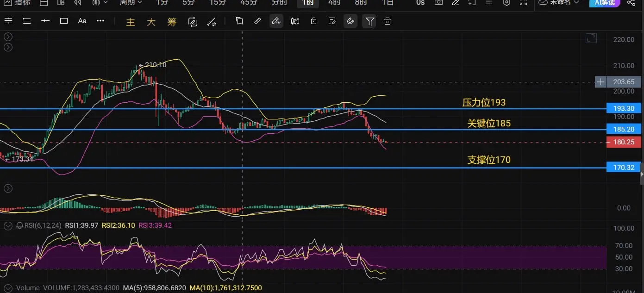Select the 185.20 key level price label
The width and height of the screenshot is (644, 293).
point(624,129)
